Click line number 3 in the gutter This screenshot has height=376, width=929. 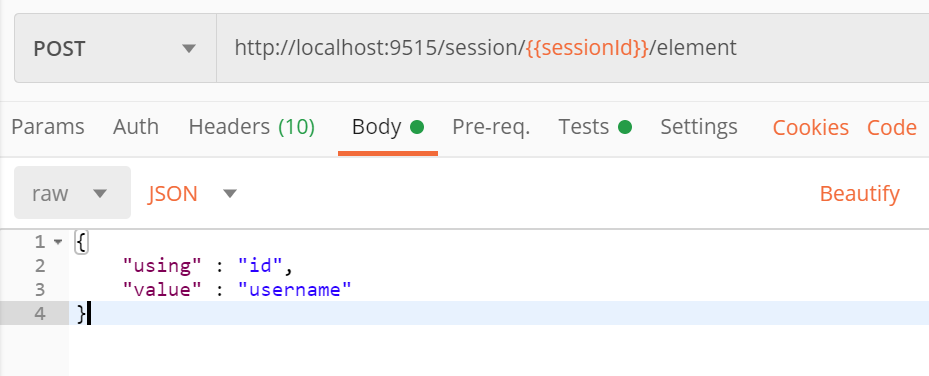click(40, 290)
